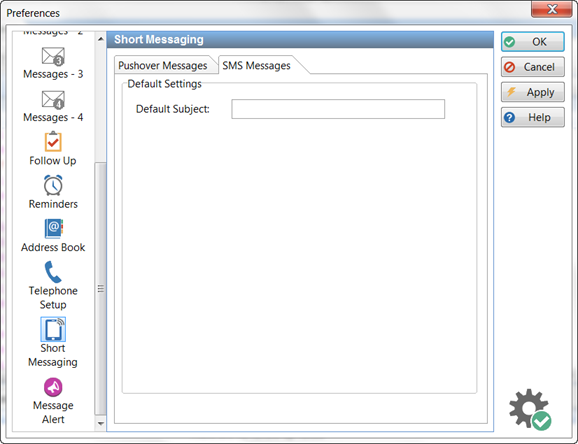This screenshot has height=444, width=578.
Task: Click the Cancel button
Action: 532,67
